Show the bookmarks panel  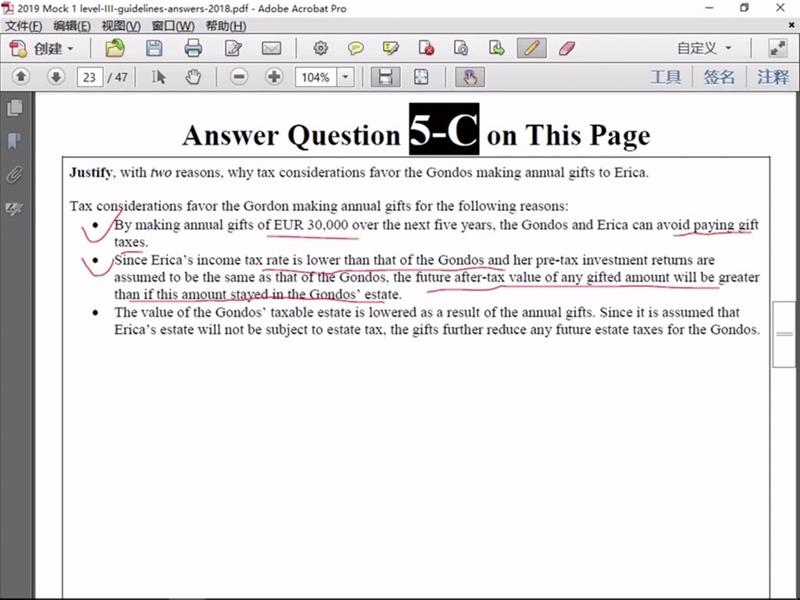(x=15, y=141)
